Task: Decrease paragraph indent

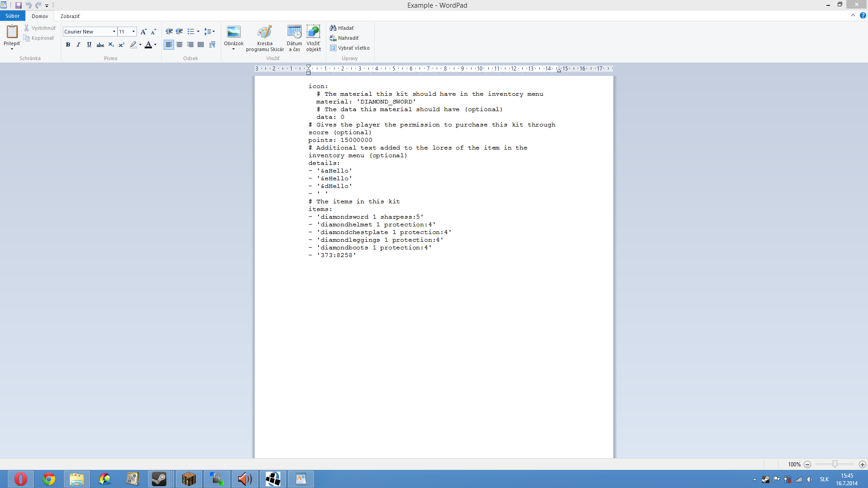Action: click(169, 32)
